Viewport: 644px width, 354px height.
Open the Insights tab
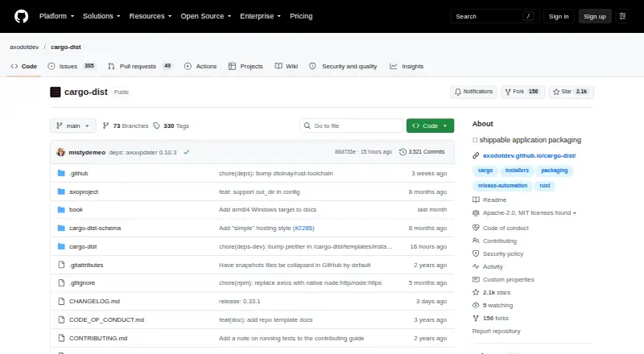pos(407,66)
